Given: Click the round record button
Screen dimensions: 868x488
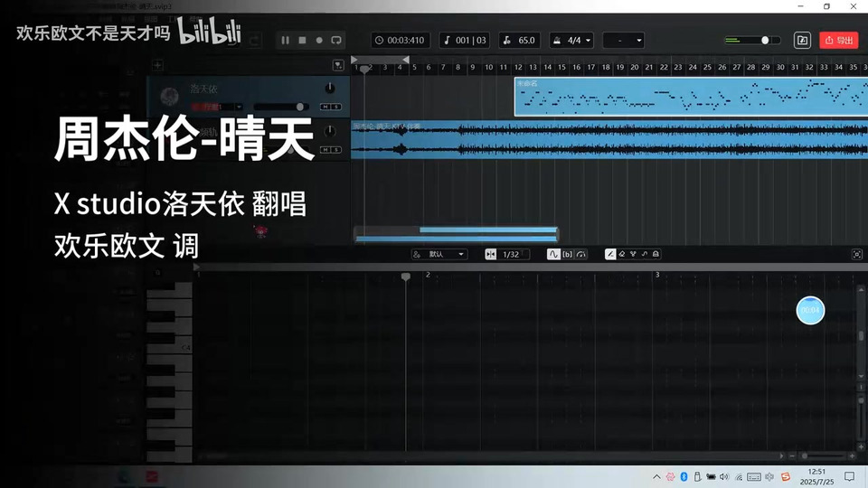Looking at the screenshot, I should point(319,41).
